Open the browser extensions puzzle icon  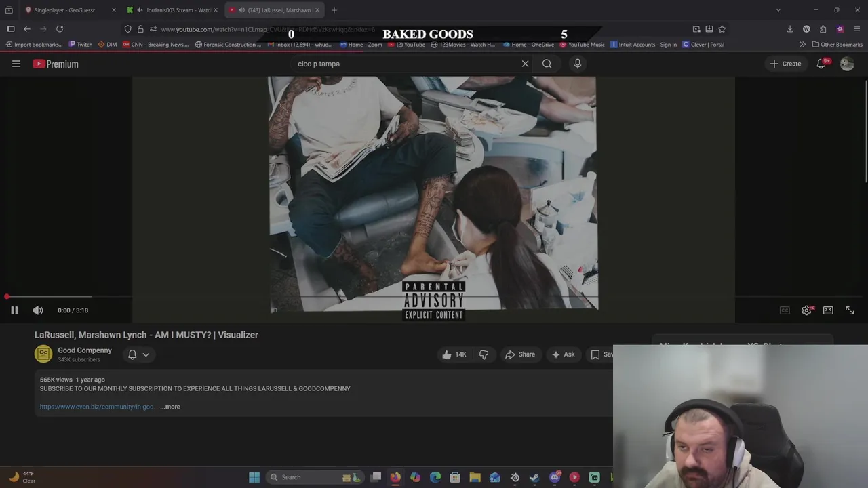823,29
